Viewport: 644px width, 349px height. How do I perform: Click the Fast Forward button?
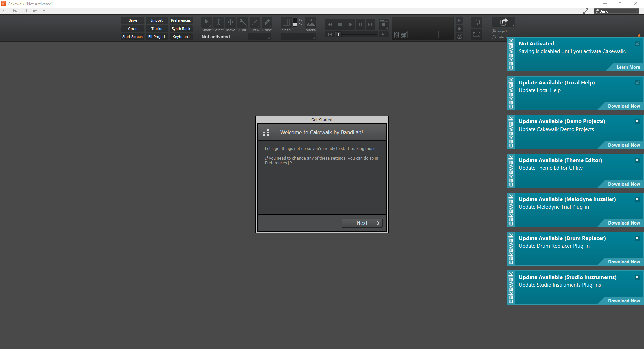[x=370, y=24]
